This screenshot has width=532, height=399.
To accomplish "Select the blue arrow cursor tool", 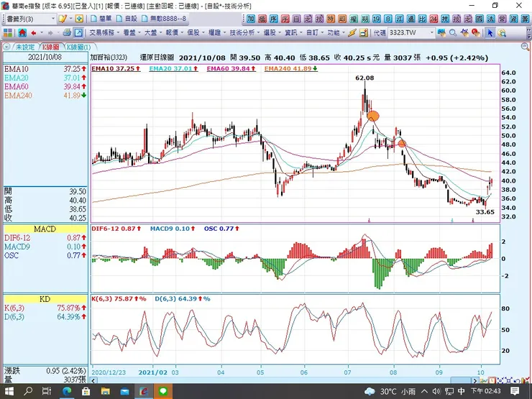I will pyautogui.click(x=490, y=33).
